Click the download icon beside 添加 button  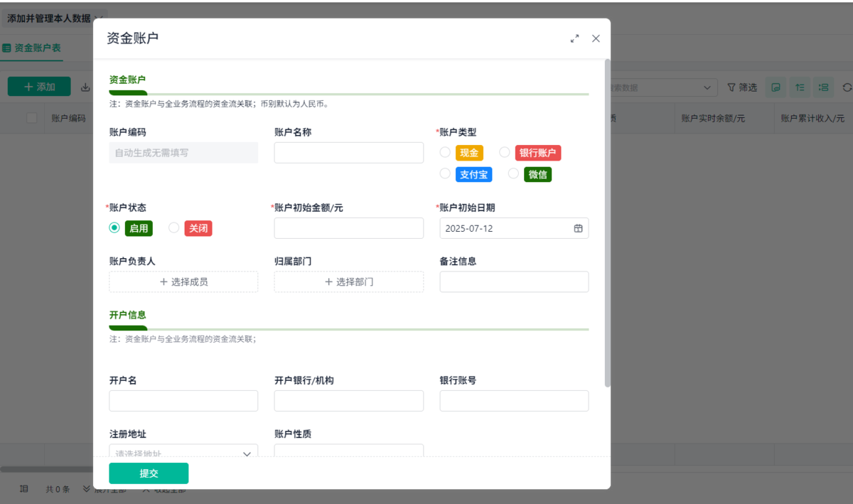85,87
